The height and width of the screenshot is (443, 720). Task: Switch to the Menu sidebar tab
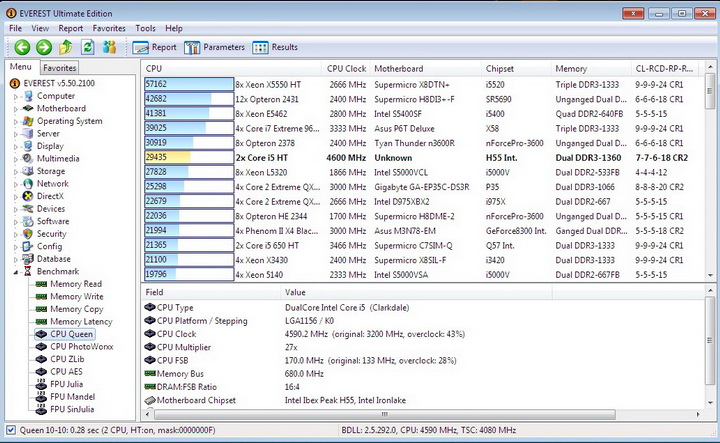(21, 67)
